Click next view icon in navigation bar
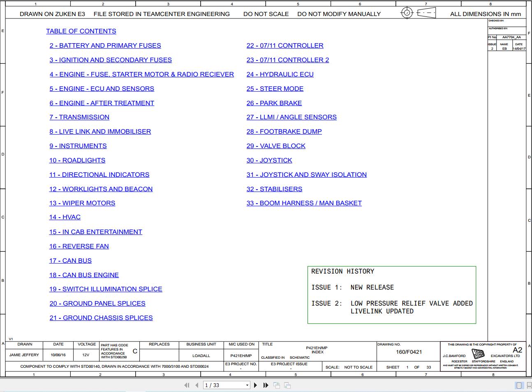The image size is (532, 392). pos(287,385)
